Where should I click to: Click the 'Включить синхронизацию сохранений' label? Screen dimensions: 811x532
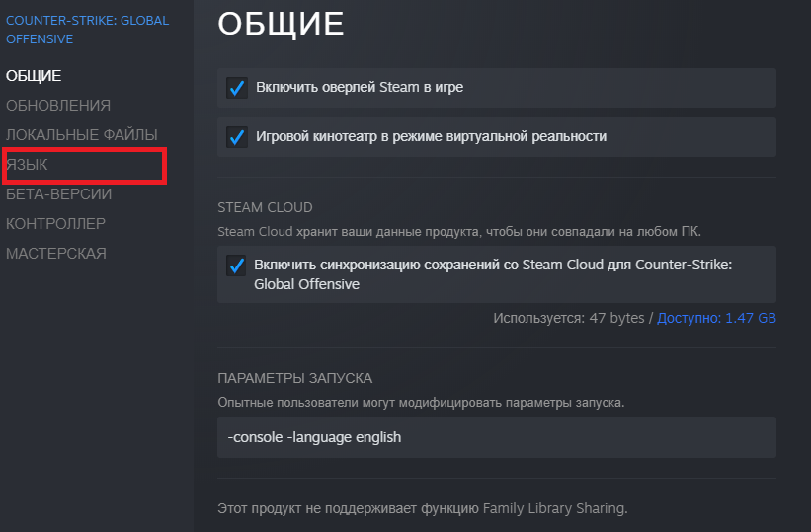tap(493, 274)
